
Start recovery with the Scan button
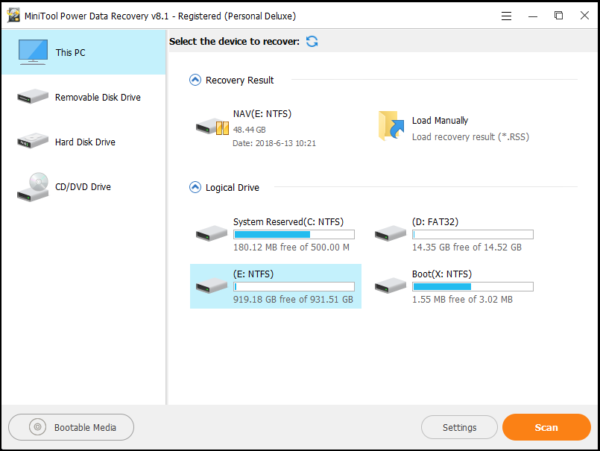(546, 427)
